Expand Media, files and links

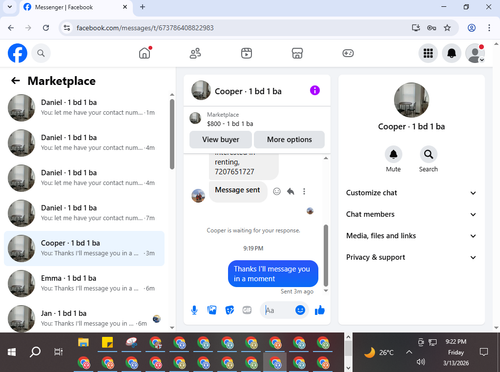(x=411, y=236)
